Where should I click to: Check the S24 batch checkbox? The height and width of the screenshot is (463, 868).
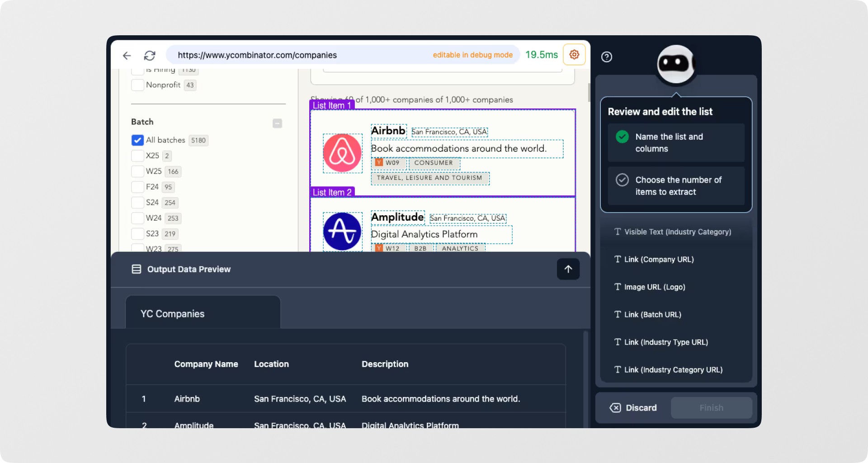137,203
